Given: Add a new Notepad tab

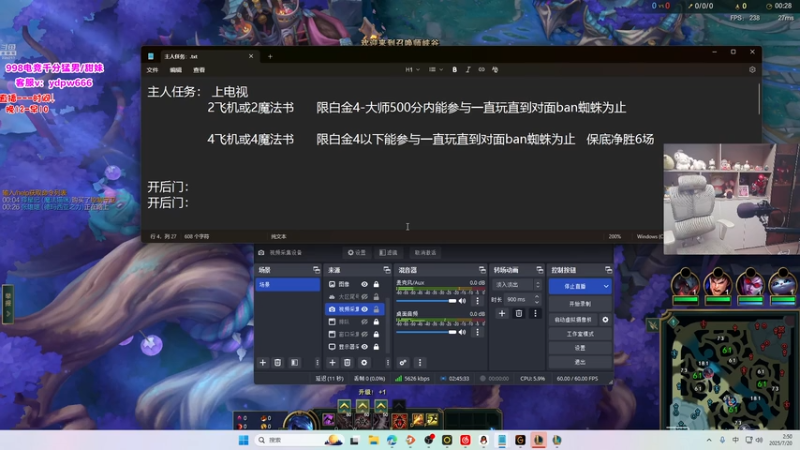Looking at the screenshot, I should point(270,57).
